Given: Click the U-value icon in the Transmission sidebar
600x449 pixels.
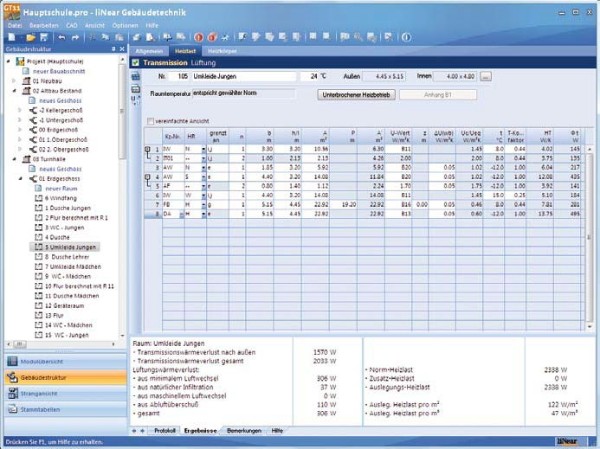Looking at the screenshot, I should coord(135,100).
